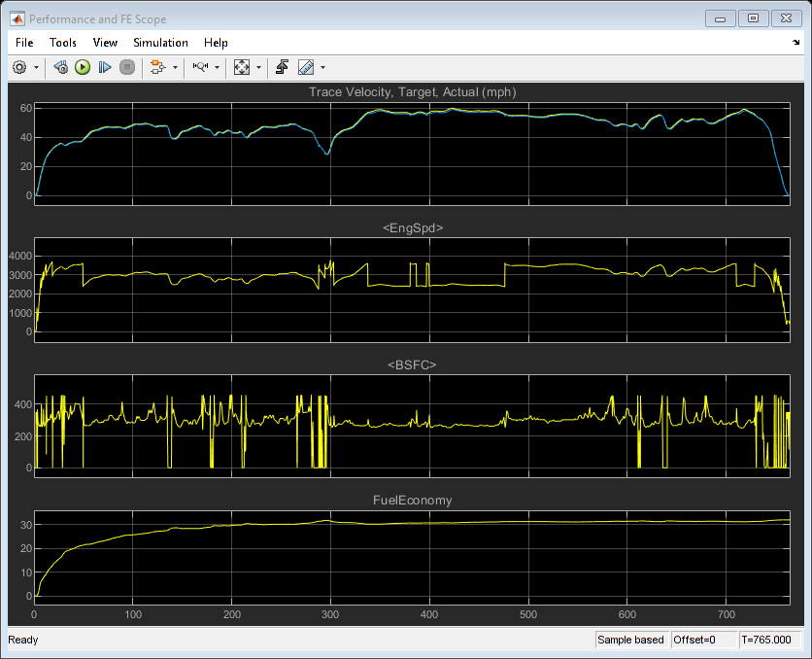Screen dimensions: 812x659
Task: Click inside the Trace Velocity plot area
Action: point(412,154)
